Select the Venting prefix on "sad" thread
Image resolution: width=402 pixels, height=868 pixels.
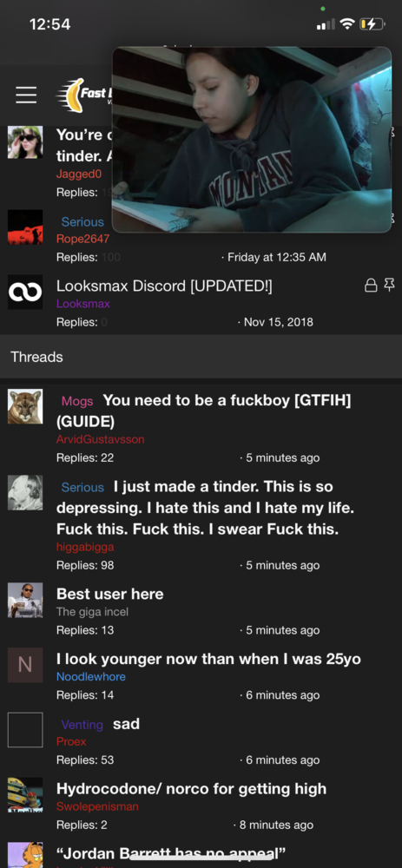point(82,725)
